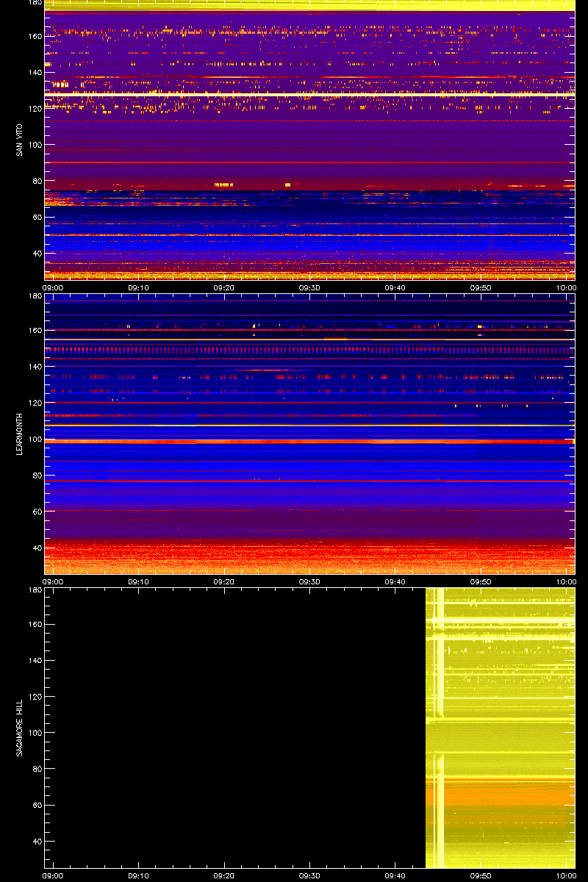Choose the 140 tick on Learmonth axis
Screen dimensions: 588x882
[x=34, y=367]
